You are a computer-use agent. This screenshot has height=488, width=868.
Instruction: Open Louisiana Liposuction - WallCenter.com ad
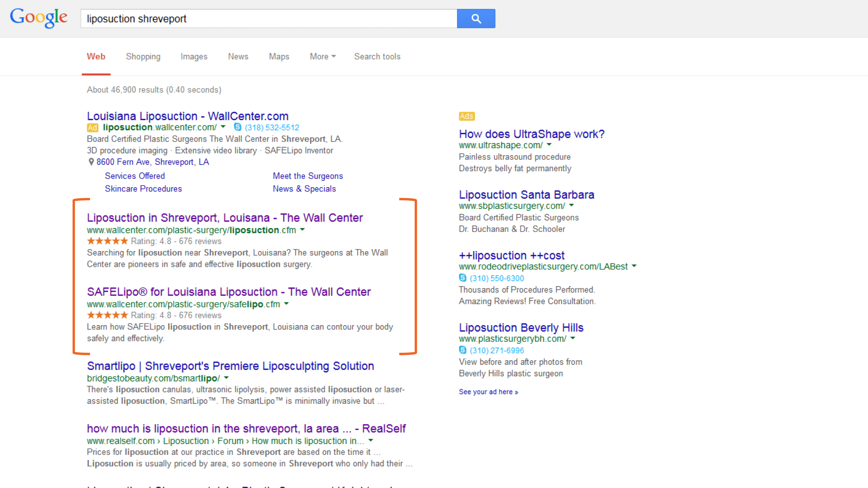tap(188, 116)
